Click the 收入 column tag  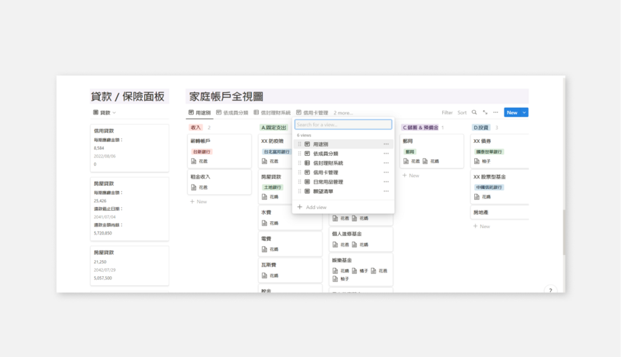195,128
